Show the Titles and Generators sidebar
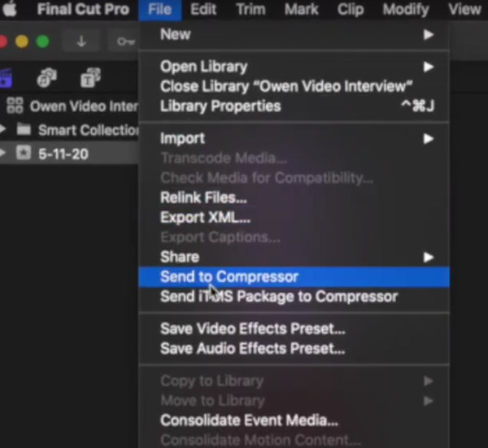The height and width of the screenshot is (448, 488). [x=90, y=77]
